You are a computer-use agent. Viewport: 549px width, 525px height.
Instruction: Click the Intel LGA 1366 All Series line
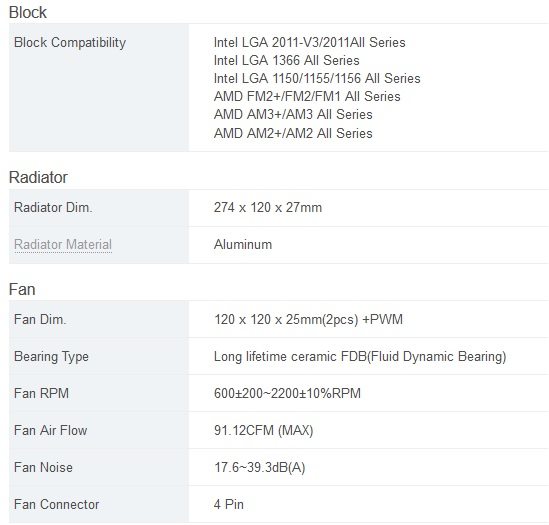pyautogui.click(x=286, y=60)
